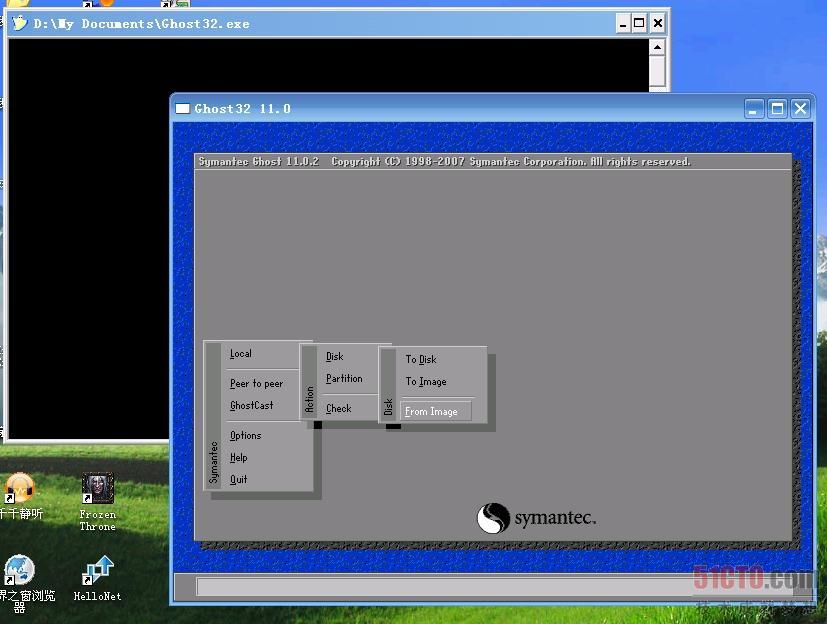Choose Partition in Action submenu
Viewport: 827px width, 624px height.
pos(344,379)
